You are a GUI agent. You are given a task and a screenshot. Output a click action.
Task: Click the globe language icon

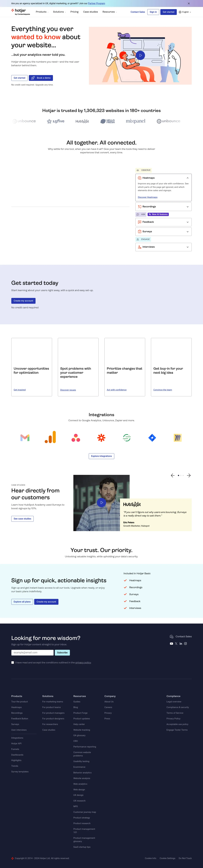(180, 12)
